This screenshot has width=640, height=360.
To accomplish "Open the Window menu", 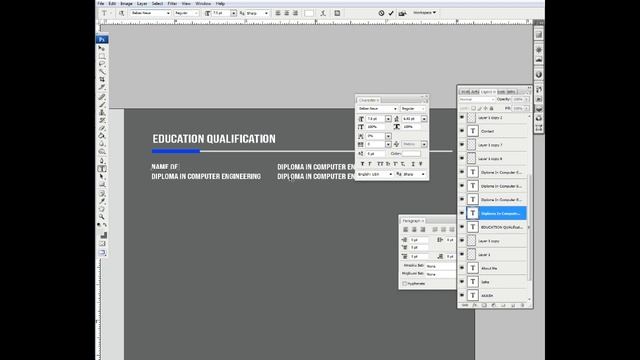I will (203, 4).
